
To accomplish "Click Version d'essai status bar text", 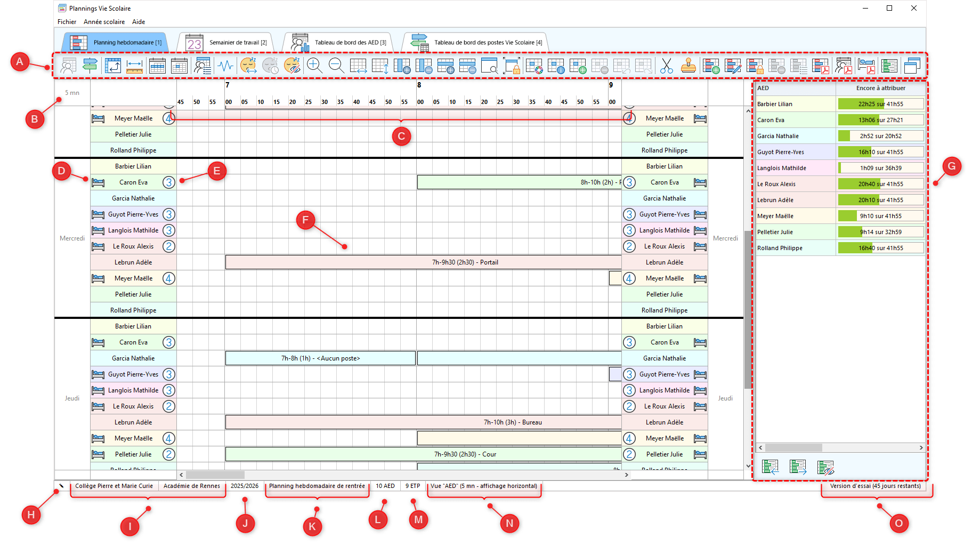I will pos(874,486).
